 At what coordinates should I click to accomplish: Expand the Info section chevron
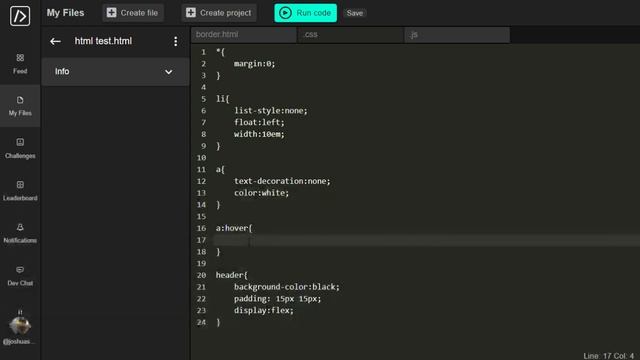coord(169,72)
